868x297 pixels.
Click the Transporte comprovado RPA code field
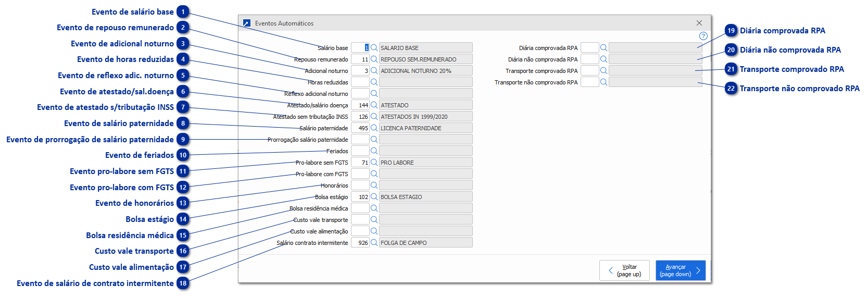(x=590, y=70)
